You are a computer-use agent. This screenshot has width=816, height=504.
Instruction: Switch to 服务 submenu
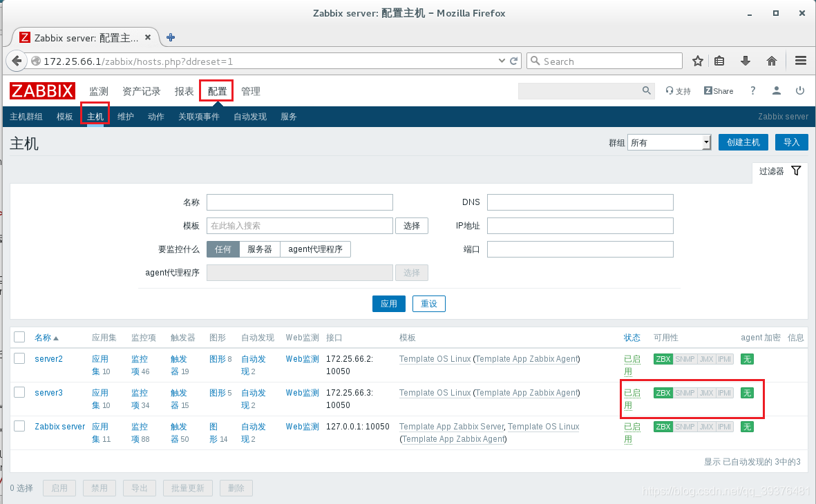(289, 117)
